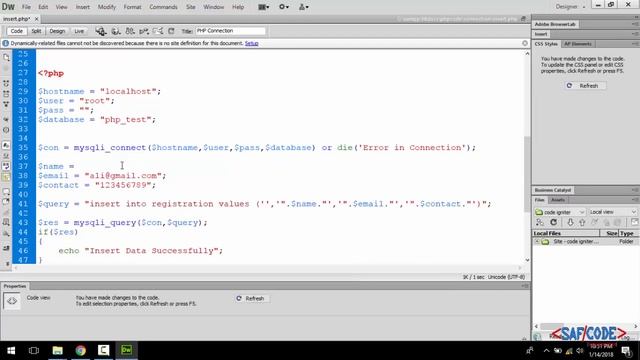640x360 pixels.
Task: Open the Extend Dreamweaver gear dropdown
Action: (x=284, y=7)
